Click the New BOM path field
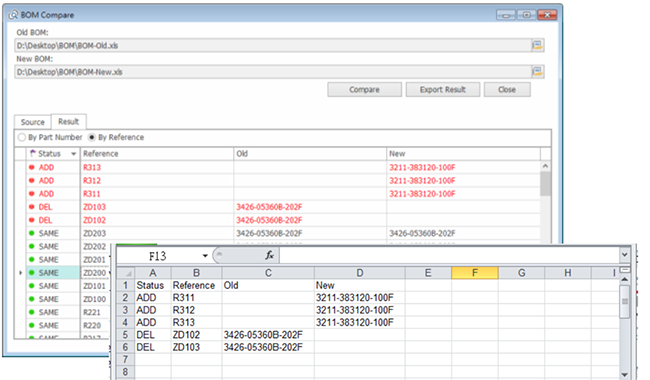 click(273, 72)
